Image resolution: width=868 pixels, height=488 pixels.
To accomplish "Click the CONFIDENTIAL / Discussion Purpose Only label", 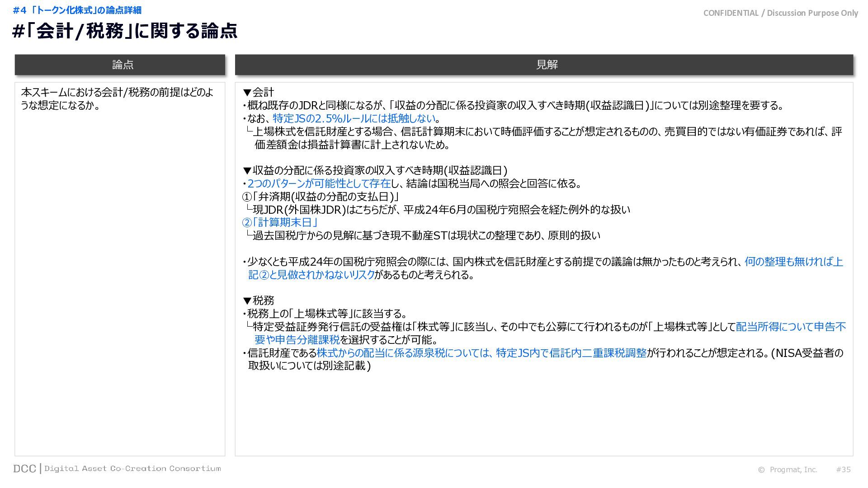I will [780, 13].
